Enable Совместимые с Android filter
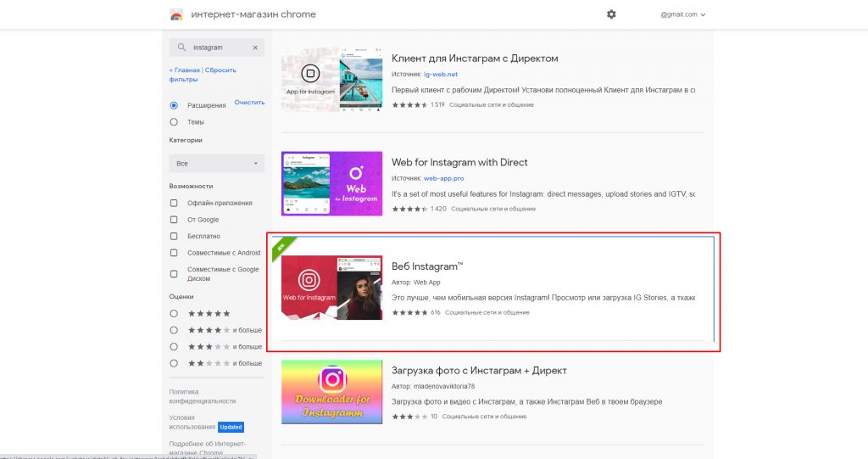 (x=174, y=253)
